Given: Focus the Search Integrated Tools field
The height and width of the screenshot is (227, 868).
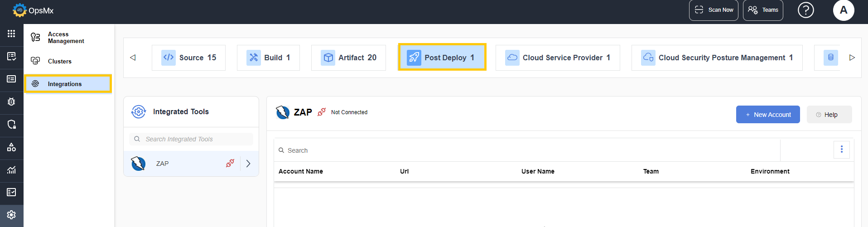Looking at the screenshot, I should pos(195,139).
